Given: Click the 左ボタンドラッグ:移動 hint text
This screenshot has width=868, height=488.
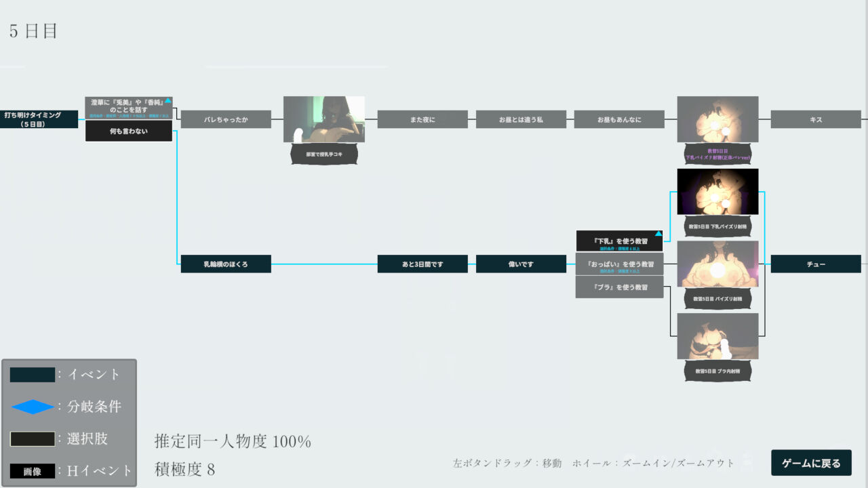Looking at the screenshot, I should coord(507,464).
